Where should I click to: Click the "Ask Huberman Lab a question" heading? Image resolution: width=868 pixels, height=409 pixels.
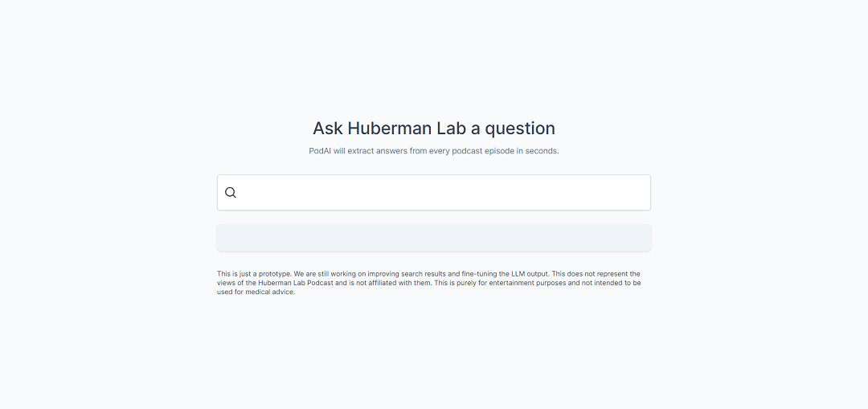tap(434, 129)
